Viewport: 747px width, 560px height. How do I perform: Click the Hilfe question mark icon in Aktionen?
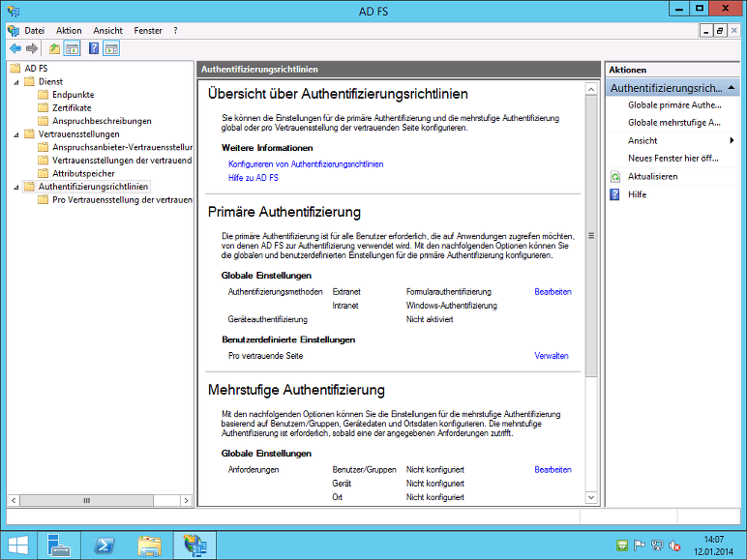click(x=615, y=194)
